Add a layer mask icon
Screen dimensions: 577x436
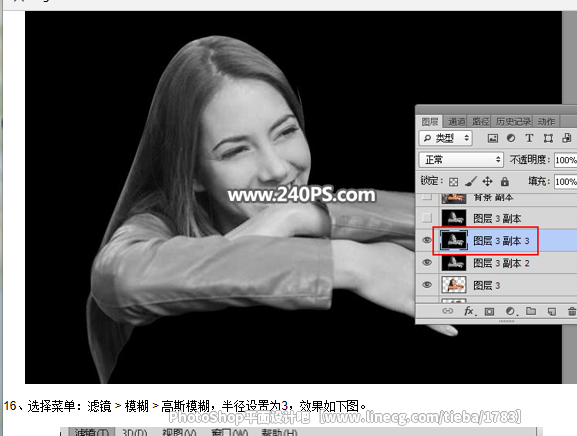(489, 312)
